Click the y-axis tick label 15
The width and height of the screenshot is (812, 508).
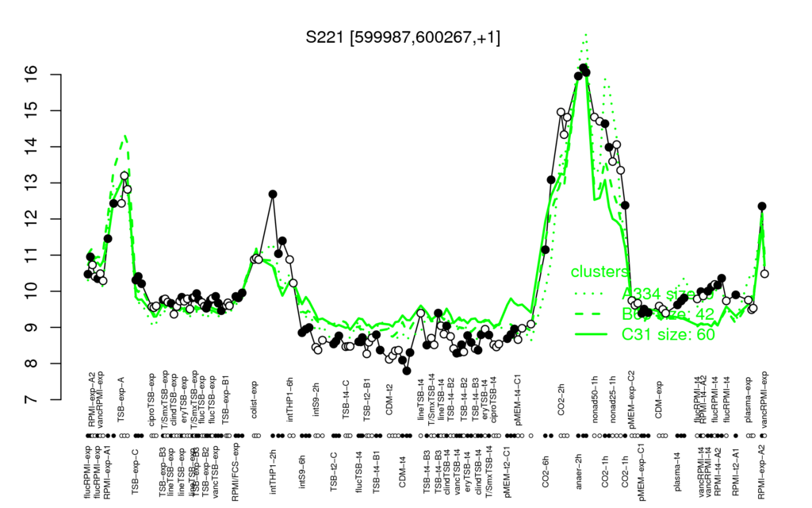click(x=32, y=110)
